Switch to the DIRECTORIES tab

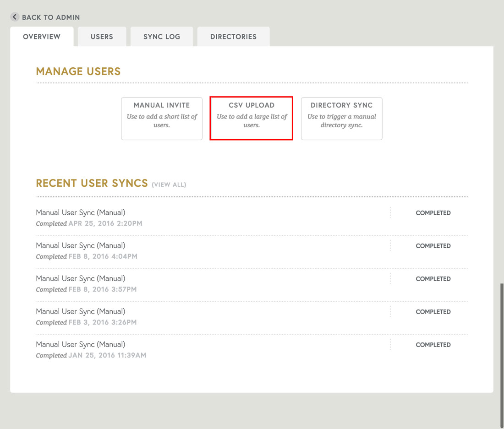click(x=233, y=37)
